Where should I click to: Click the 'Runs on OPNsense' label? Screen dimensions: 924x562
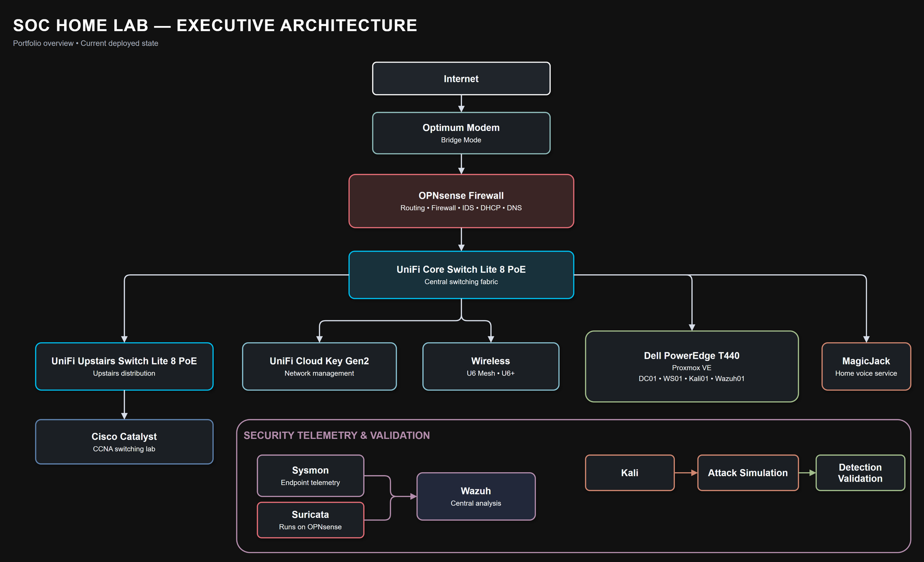click(310, 527)
